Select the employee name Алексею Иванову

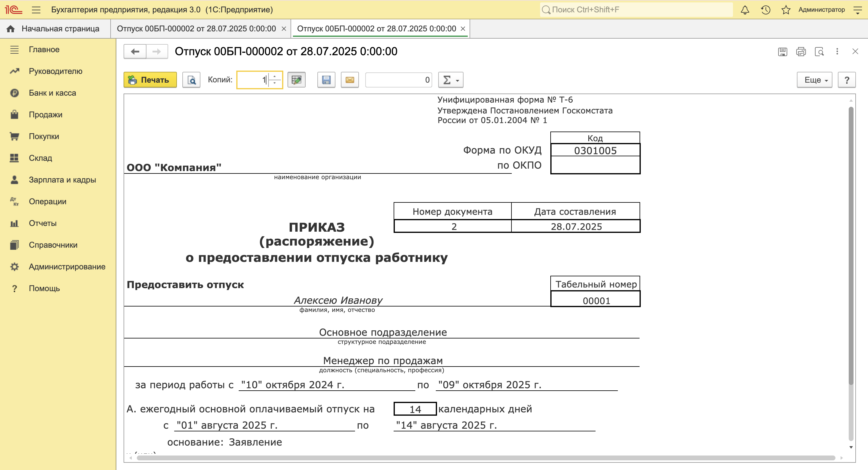click(338, 300)
